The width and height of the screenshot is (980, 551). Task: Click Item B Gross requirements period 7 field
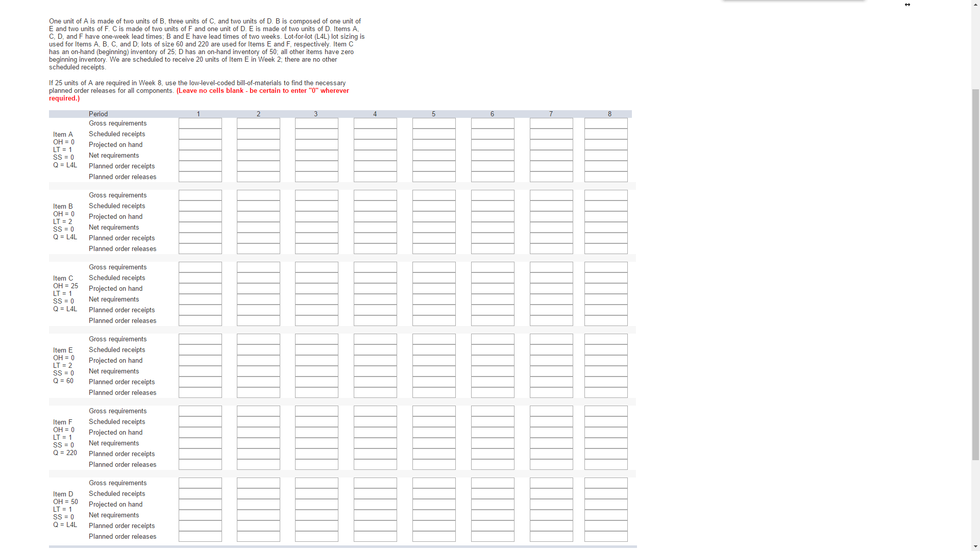pyautogui.click(x=551, y=195)
